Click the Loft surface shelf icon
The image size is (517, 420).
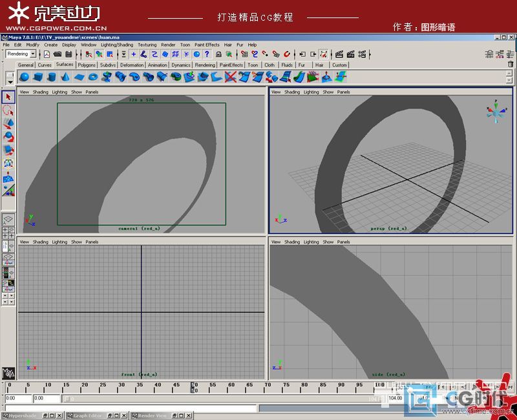tap(121, 77)
